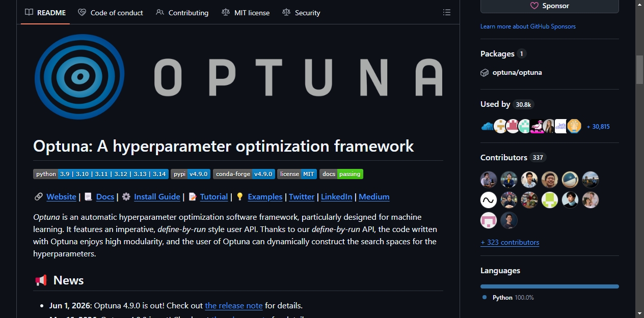
Task: Open the Website link
Action: point(61,197)
